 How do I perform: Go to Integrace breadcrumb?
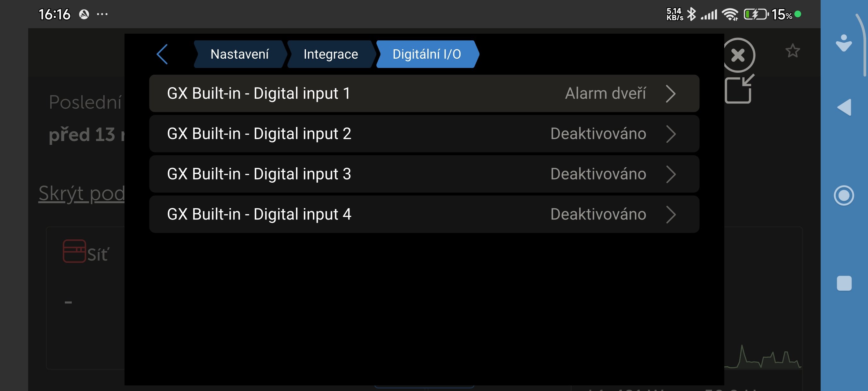[330, 54]
